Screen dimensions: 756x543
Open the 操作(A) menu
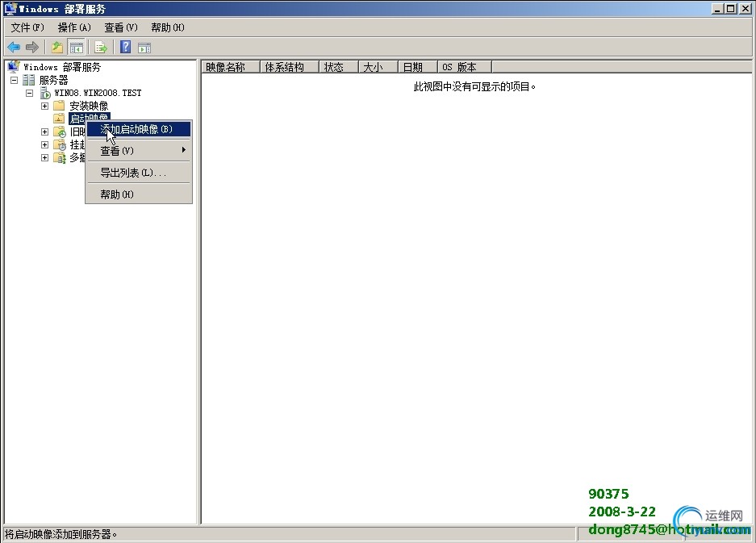74,27
